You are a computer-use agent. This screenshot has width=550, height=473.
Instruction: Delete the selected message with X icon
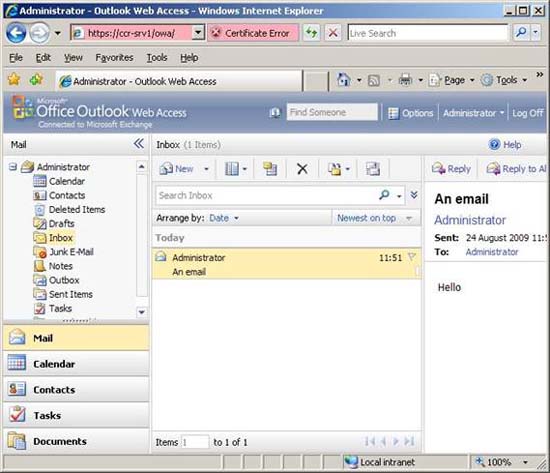pos(302,169)
